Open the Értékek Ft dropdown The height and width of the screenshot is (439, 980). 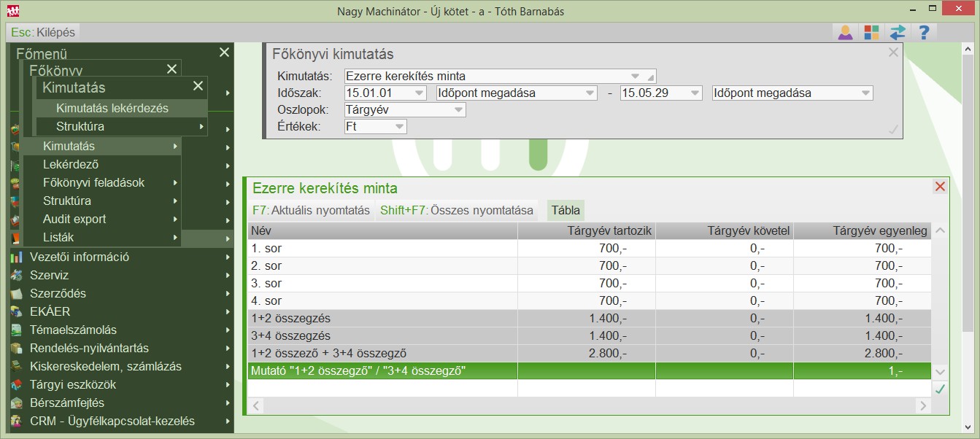click(399, 127)
